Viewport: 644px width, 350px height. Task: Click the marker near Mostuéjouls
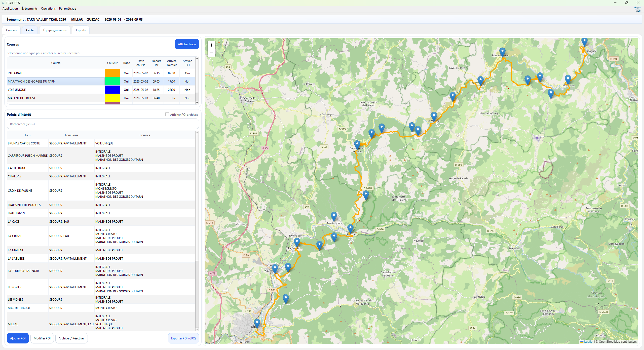pos(334,215)
